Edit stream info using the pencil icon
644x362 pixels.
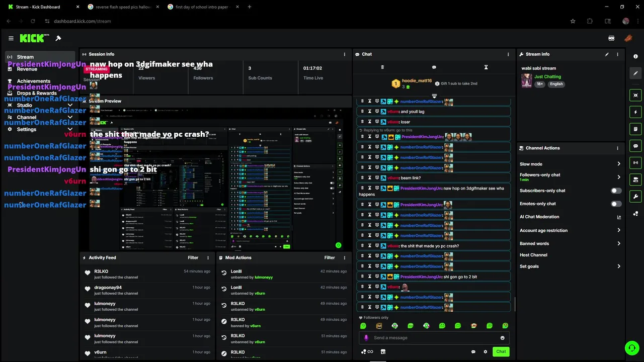pyautogui.click(x=607, y=54)
